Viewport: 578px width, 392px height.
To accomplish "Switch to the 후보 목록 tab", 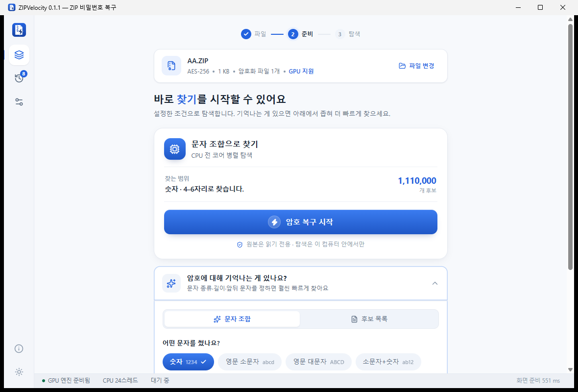I will pos(369,319).
